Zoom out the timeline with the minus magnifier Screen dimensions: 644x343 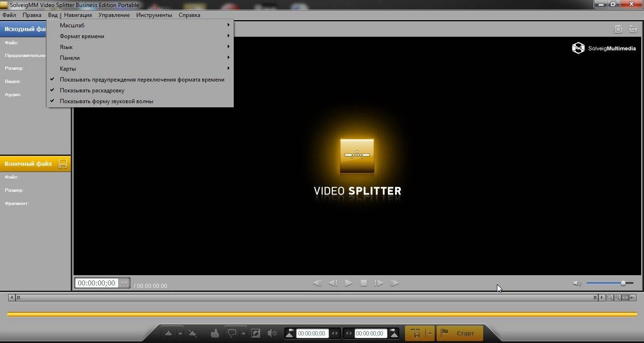coord(610,298)
